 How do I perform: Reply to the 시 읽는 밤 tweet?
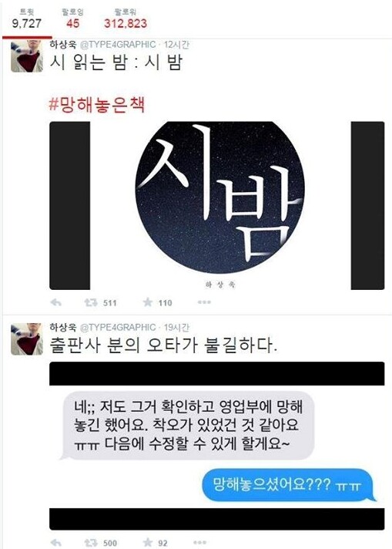(x=56, y=302)
